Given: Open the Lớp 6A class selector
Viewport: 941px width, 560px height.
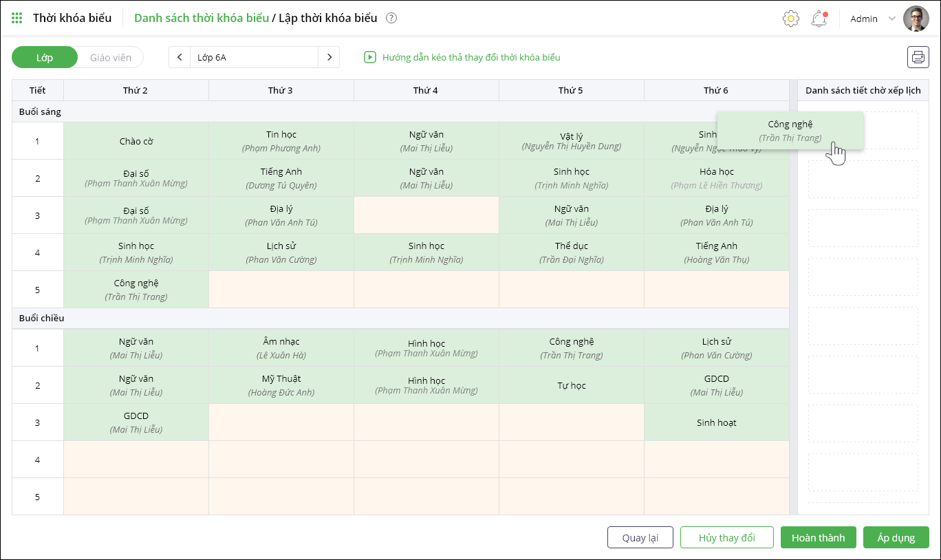Looking at the screenshot, I should coord(254,57).
